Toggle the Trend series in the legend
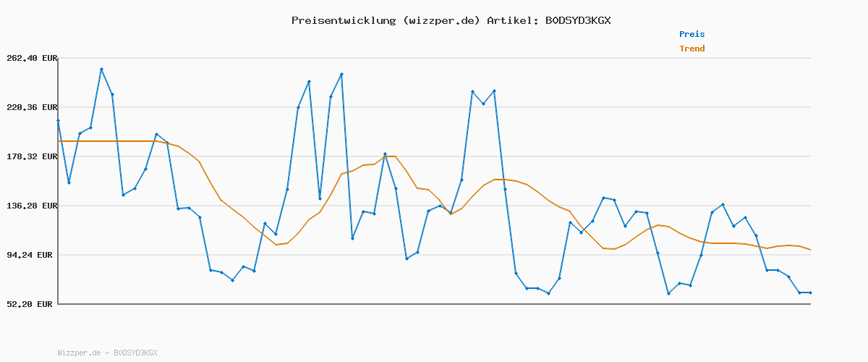Screen dimensions: 868x362 point(692,49)
